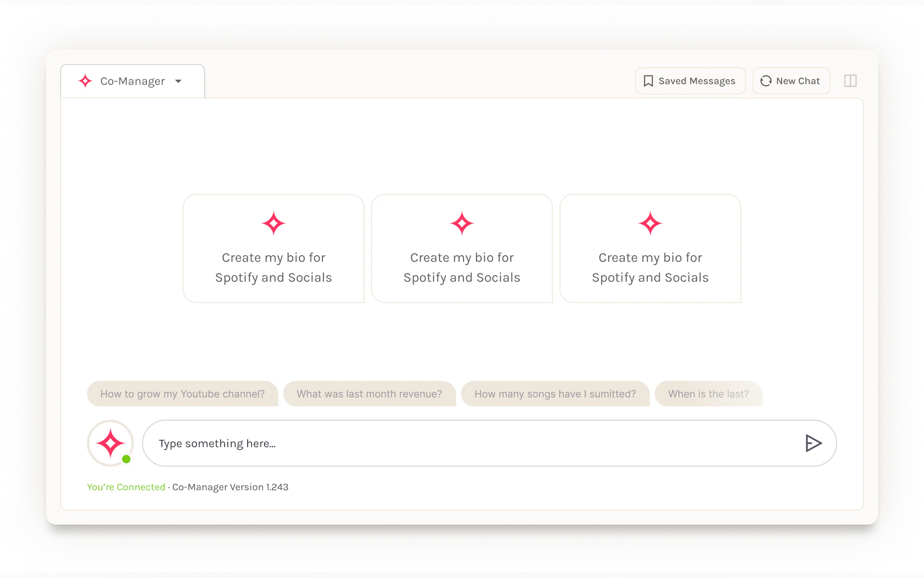Viewport: 924px width, 578px height.
Task: Expand the Co-Manager dropdown arrow
Action: click(178, 81)
